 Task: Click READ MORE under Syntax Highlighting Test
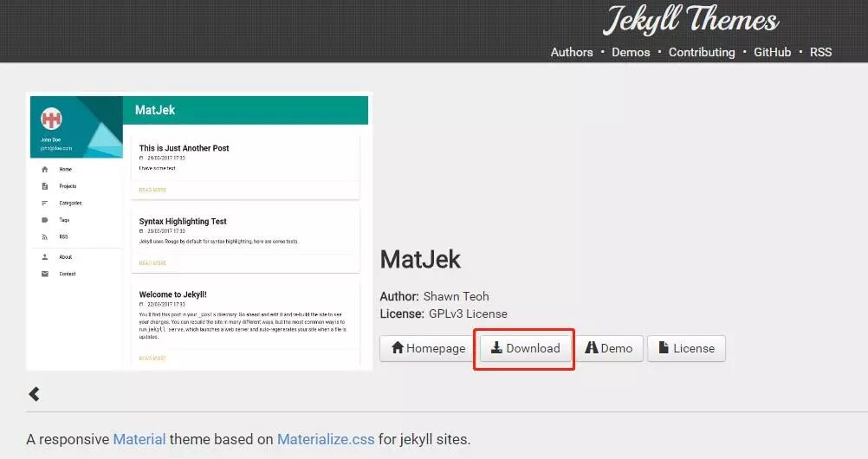click(152, 263)
